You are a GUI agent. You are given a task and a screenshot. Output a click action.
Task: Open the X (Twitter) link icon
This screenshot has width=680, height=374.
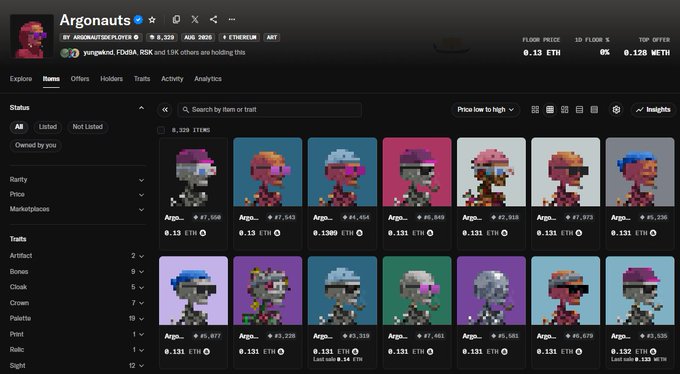tap(195, 20)
